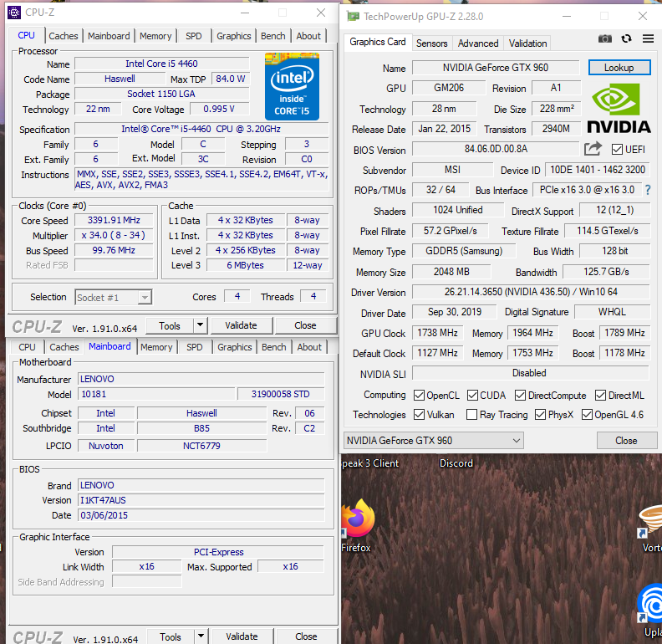
Task: Toggle the OpenGL 4.6 checkbox
Action: 587,415
